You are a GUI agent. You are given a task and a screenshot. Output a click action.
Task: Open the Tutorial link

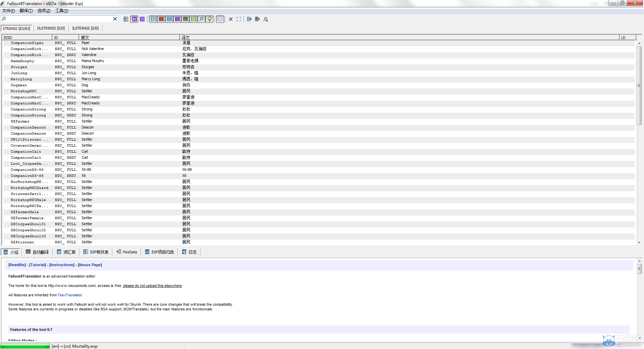click(38, 265)
